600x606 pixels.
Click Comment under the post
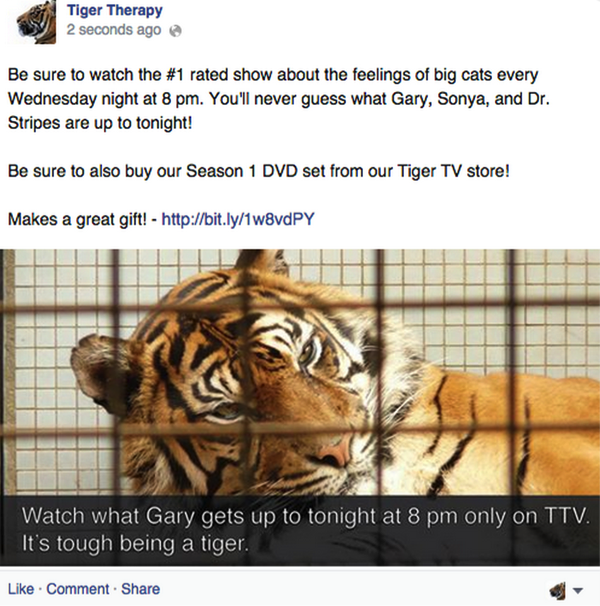(x=78, y=589)
